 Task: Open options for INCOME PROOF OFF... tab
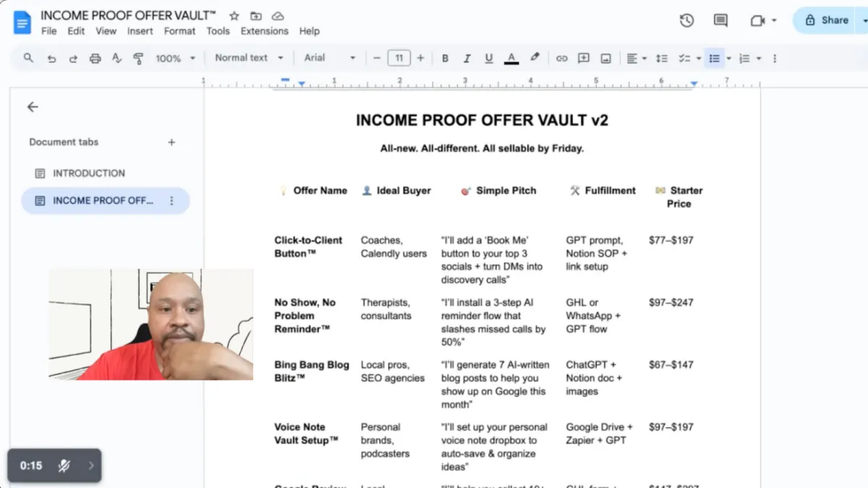click(x=171, y=201)
